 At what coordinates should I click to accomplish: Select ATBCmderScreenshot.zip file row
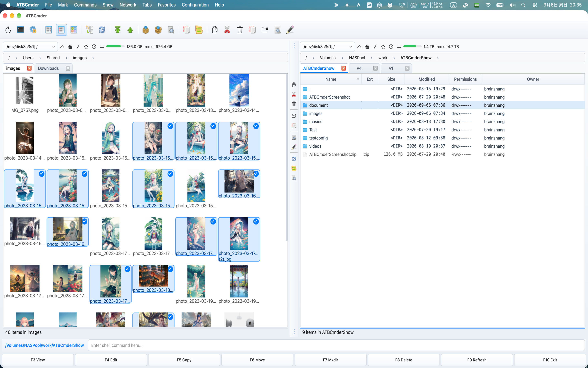click(x=442, y=154)
